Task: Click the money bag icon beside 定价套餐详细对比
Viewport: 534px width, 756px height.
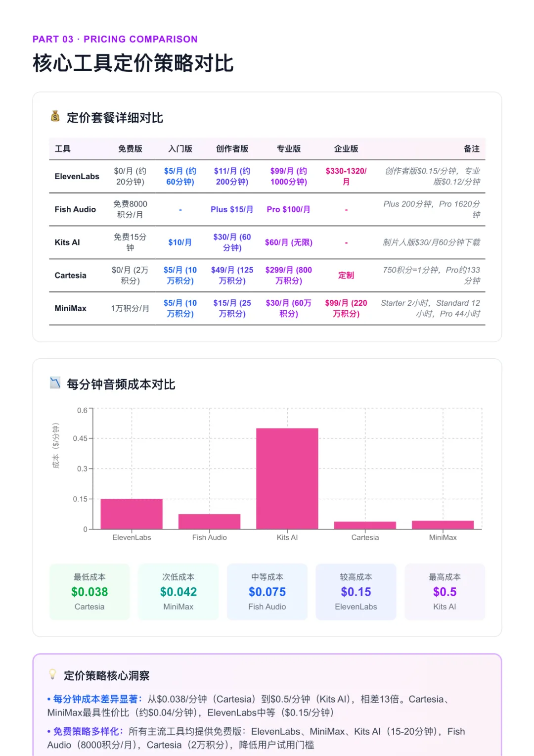Action: pyautogui.click(x=55, y=117)
